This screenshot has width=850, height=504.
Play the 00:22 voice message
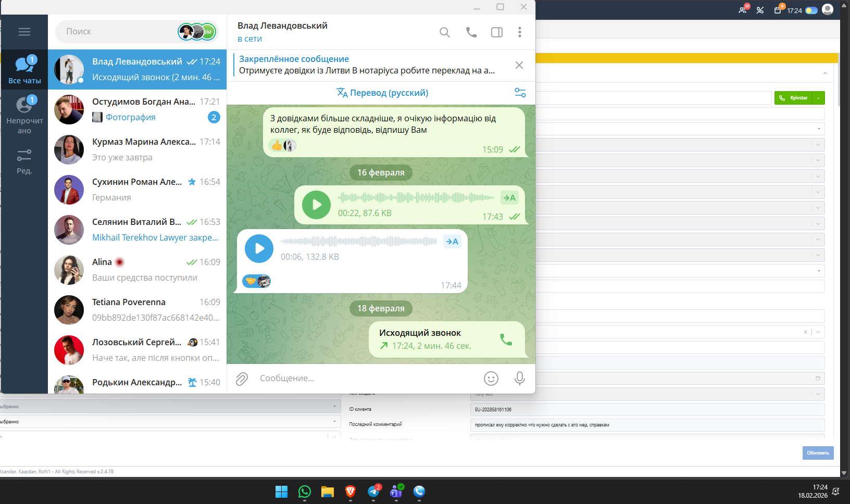(317, 205)
